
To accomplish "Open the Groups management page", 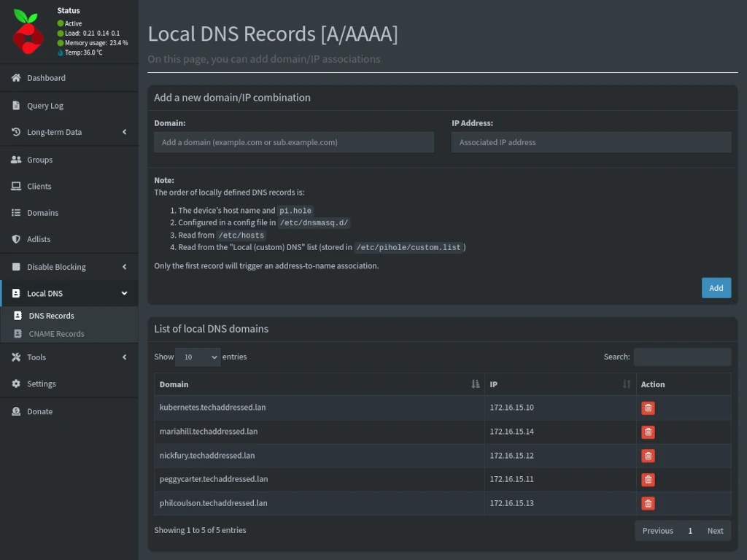I will tap(40, 160).
